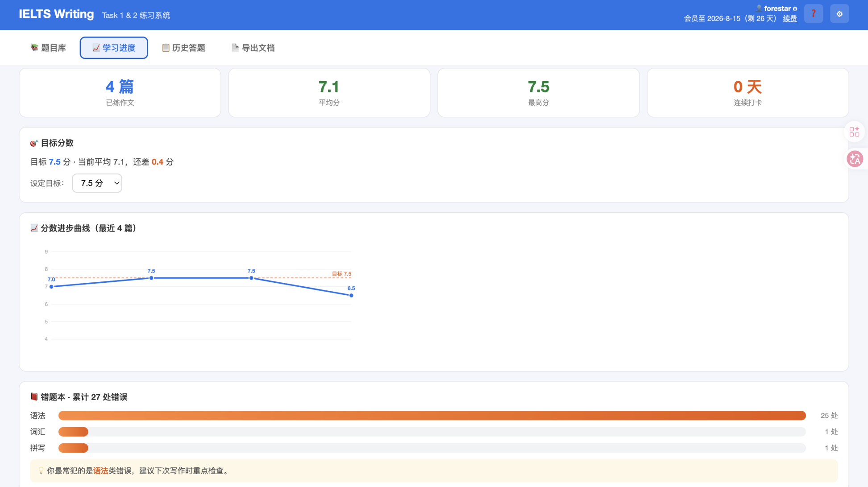Click the red question mark help icon
The height and width of the screenshot is (487, 868).
click(x=813, y=14)
